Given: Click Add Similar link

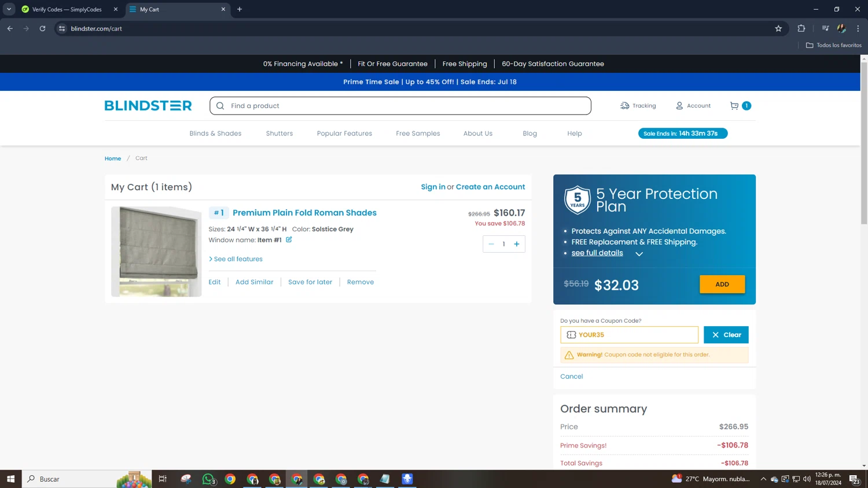Looking at the screenshot, I should click(x=255, y=282).
